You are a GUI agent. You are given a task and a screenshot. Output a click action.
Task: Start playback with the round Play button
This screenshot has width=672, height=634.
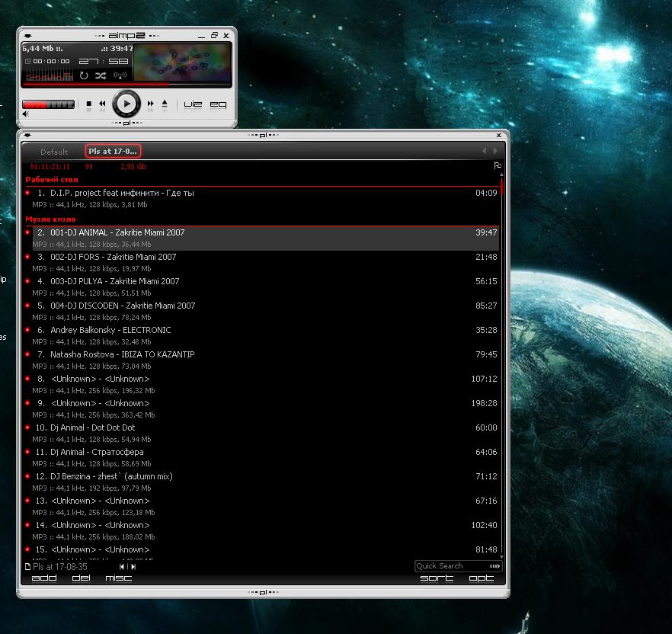pos(126,104)
